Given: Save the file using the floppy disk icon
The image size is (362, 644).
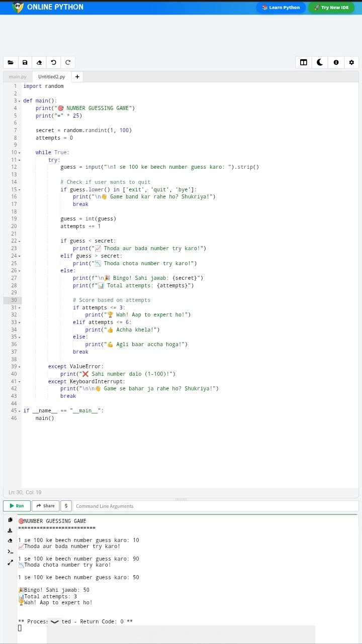Looking at the screenshot, I should [x=25, y=62].
